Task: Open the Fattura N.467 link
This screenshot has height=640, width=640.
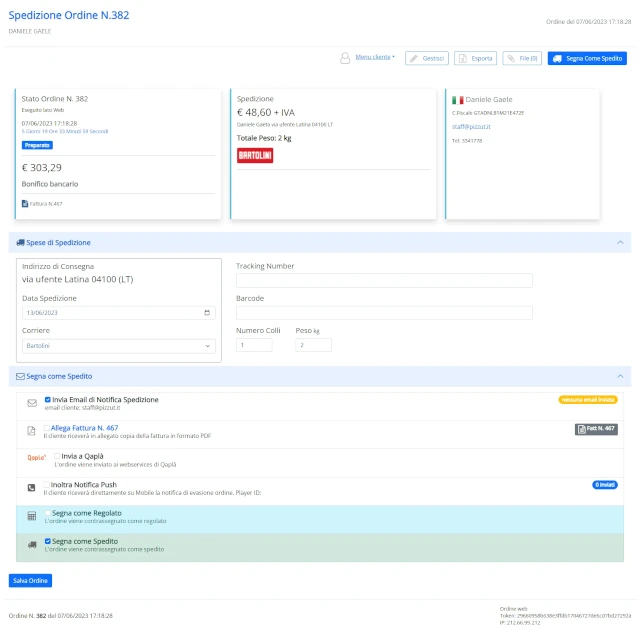Action: (46, 204)
